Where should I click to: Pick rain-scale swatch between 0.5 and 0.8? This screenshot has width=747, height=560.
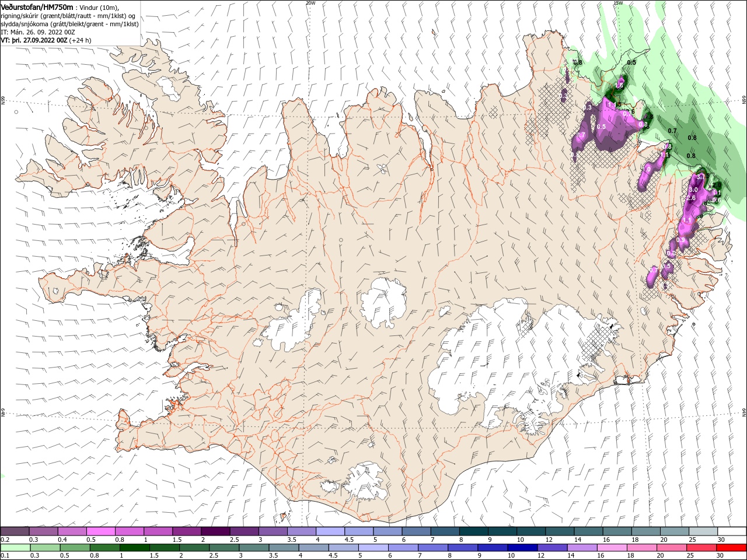coord(75,548)
